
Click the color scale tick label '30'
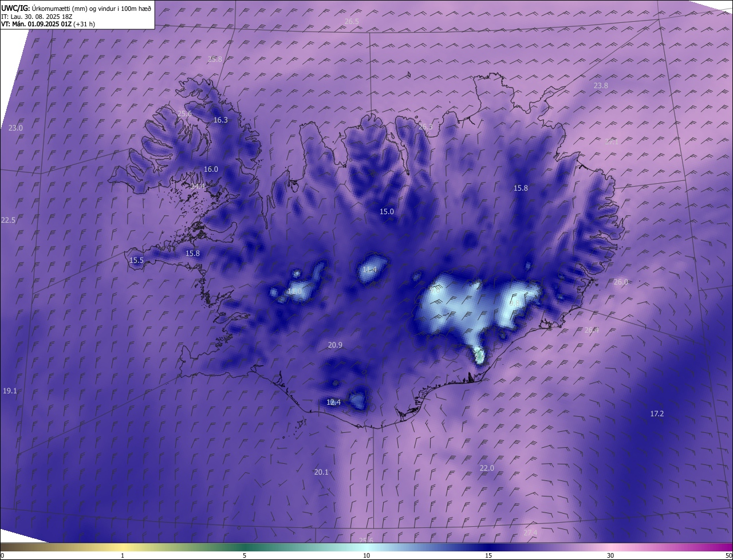coord(610,555)
